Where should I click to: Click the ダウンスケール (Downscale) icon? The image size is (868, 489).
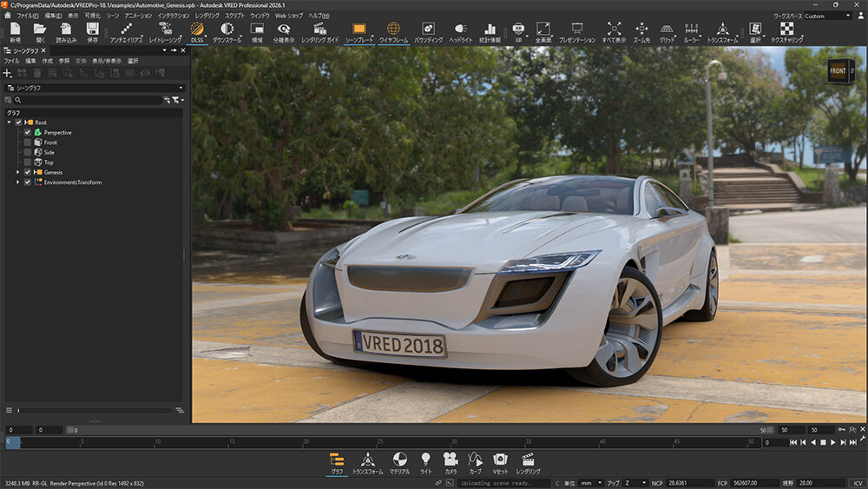click(227, 32)
